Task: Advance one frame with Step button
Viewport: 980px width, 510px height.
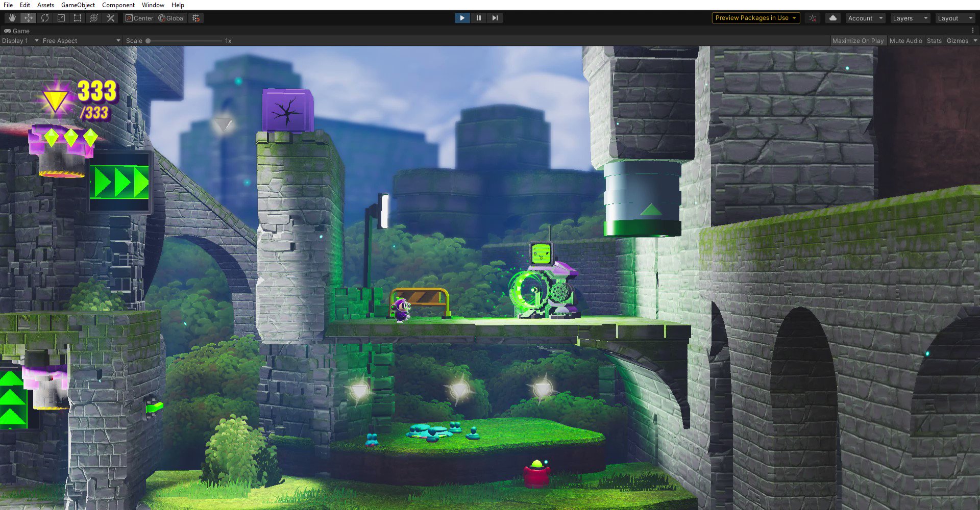Action: 495,18
